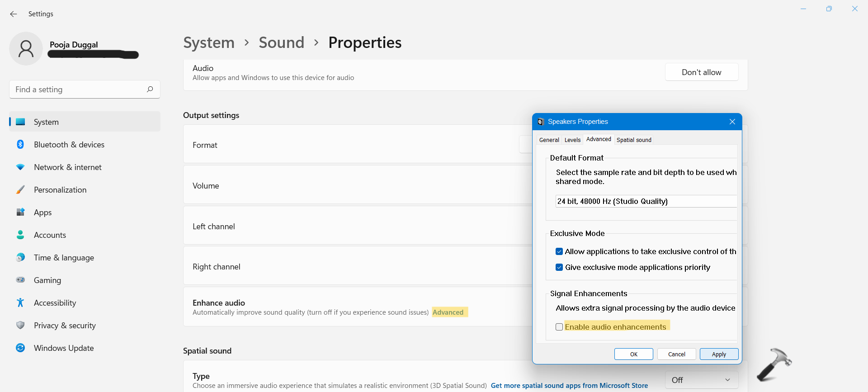
Task: Open Accessibility using its figure icon
Action: [20, 302]
